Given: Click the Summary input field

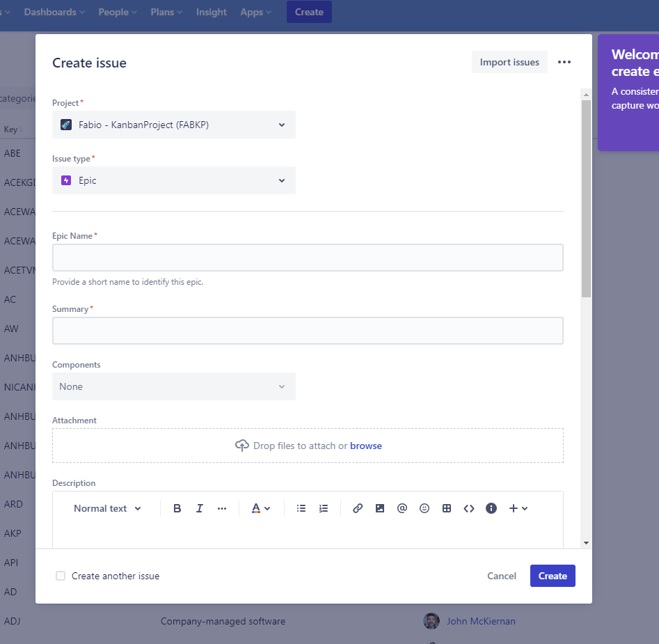Looking at the screenshot, I should click(x=308, y=331).
